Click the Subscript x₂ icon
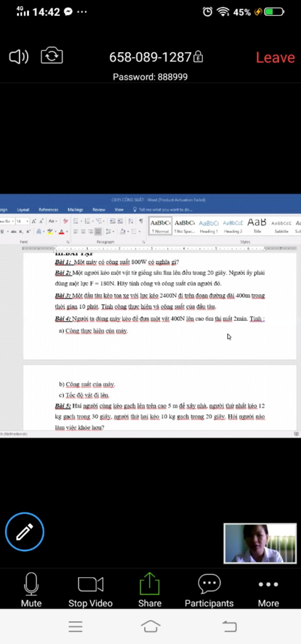Viewport: 301px width, 644px height. point(21,231)
